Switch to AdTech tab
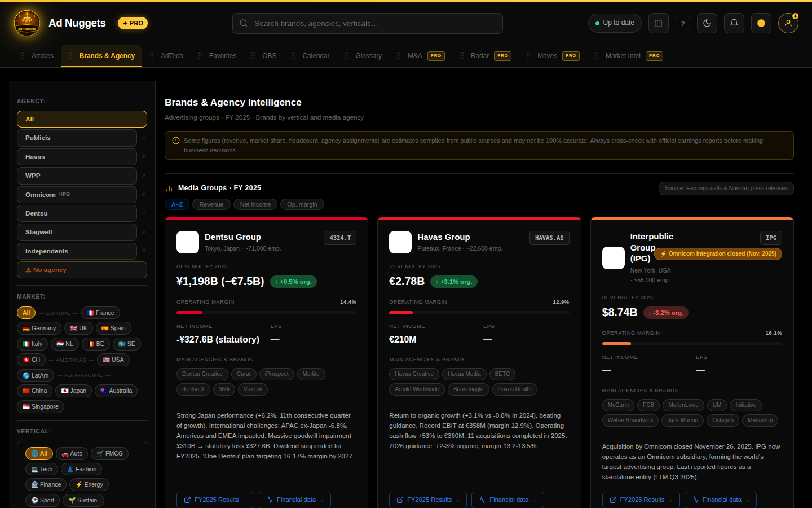 (166, 56)
